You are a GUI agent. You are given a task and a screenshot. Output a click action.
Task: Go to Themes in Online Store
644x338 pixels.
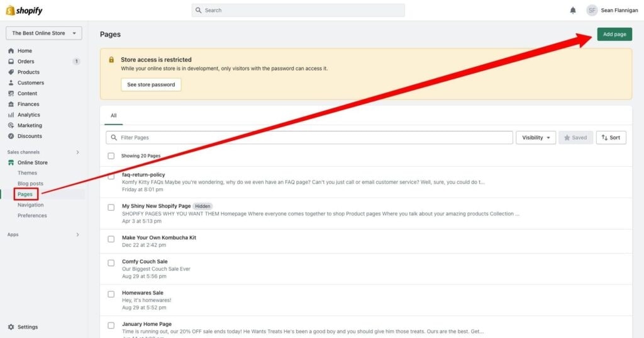click(x=27, y=173)
